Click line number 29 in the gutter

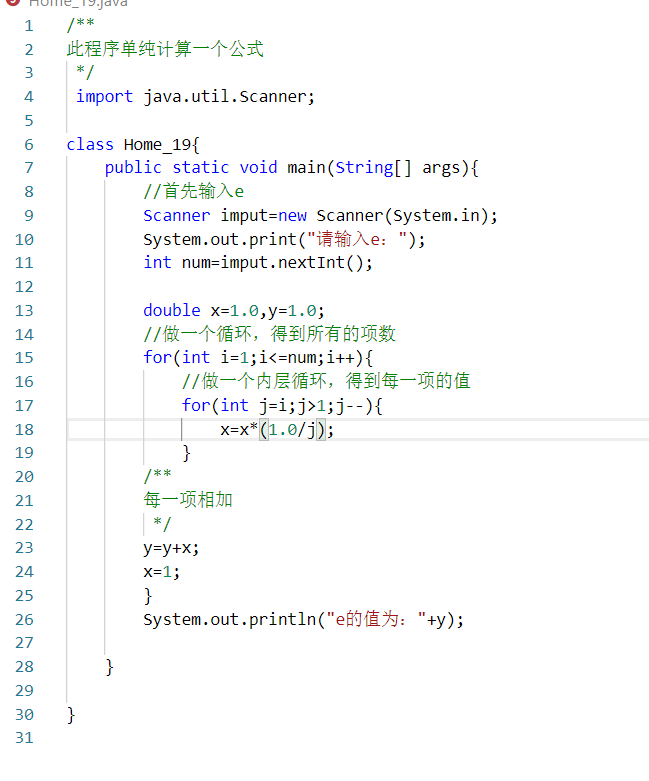[x=24, y=691]
